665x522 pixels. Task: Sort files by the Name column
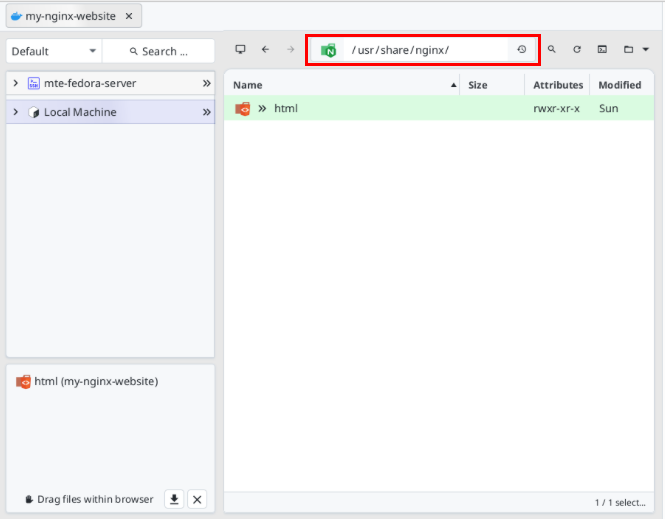click(342, 85)
